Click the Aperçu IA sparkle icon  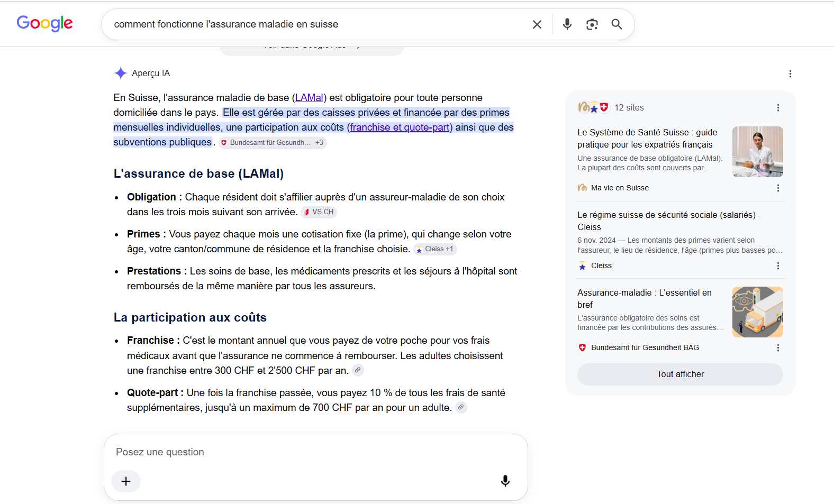pos(121,73)
